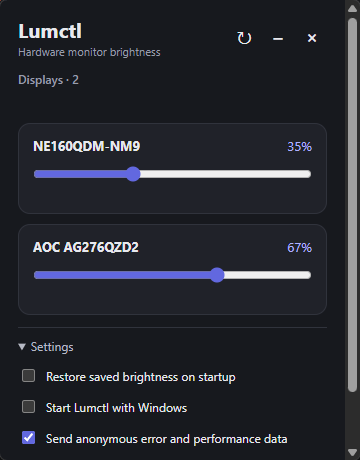Click AOC AG276QZD2 slider track near minimum

pyautogui.click(x=37, y=275)
